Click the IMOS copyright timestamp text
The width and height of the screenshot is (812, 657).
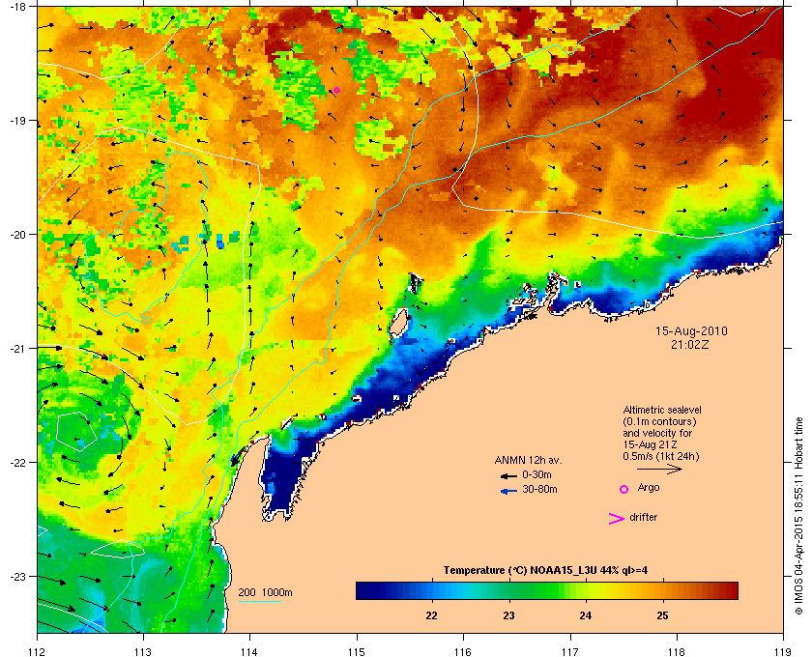click(799, 517)
